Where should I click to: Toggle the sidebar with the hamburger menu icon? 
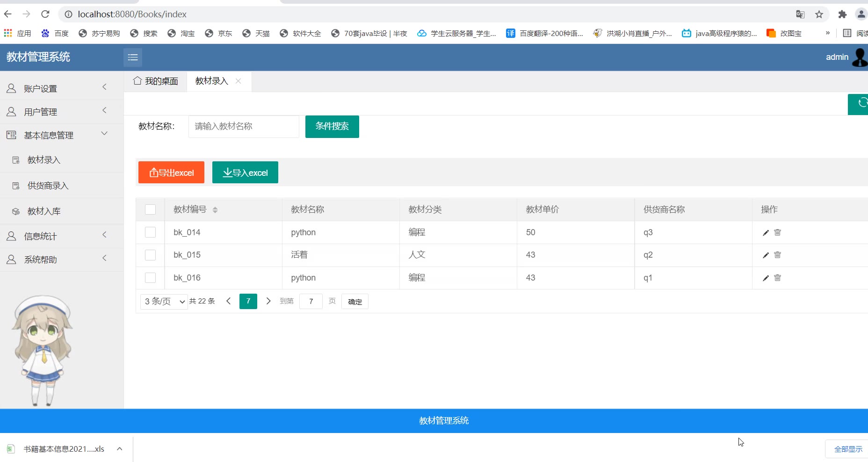point(133,58)
